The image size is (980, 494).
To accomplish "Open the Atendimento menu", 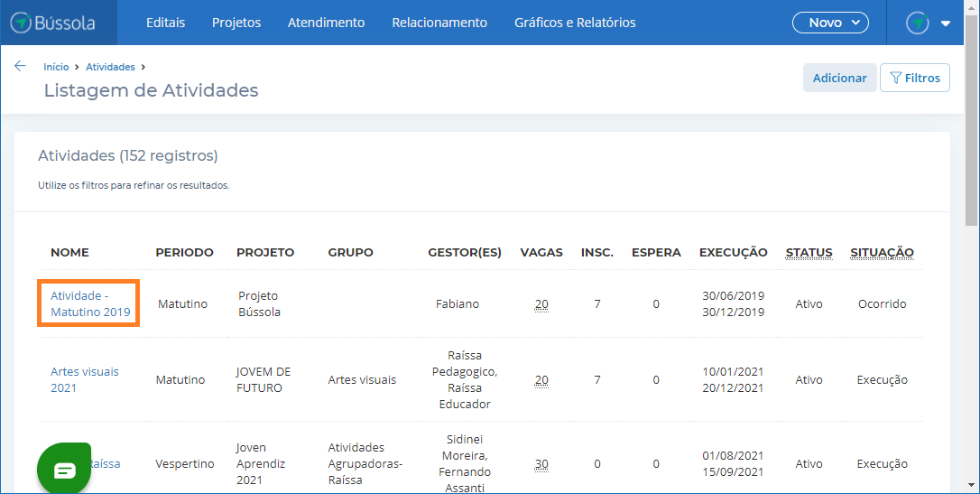I will [327, 23].
